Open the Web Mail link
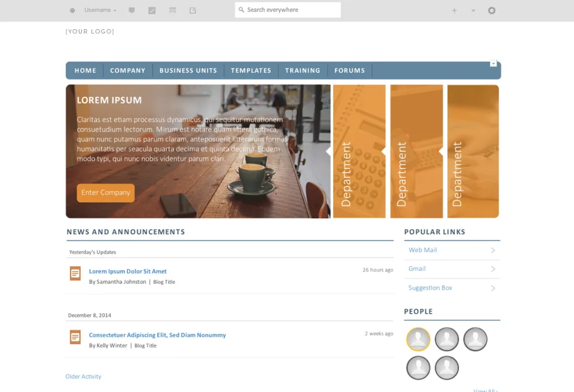The width and height of the screenshot is (574, 392). coord(423,250)
